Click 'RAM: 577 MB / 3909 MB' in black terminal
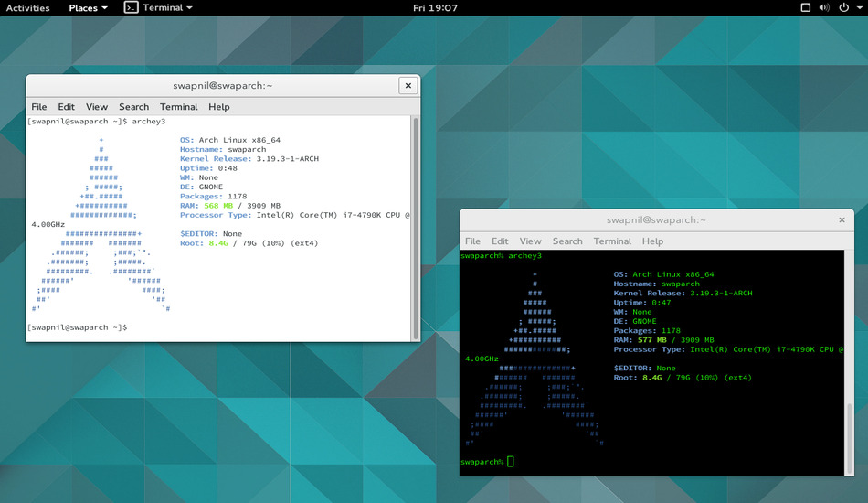 click(663, 339)
